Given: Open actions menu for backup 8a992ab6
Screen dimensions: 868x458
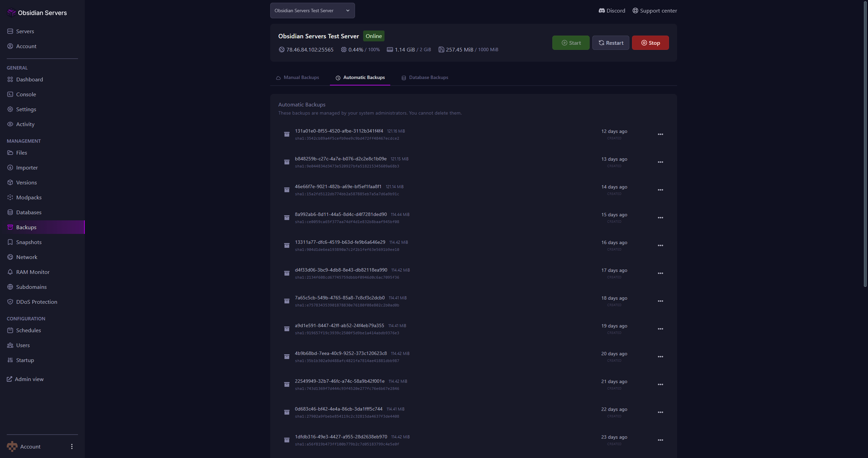Looking at the screenshot, I should point(660,218).
